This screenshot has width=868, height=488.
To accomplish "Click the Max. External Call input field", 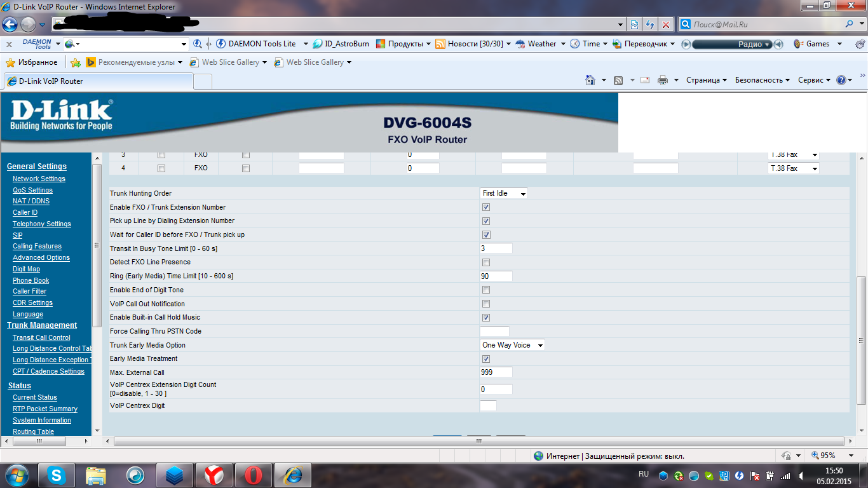I will point(496,372).
